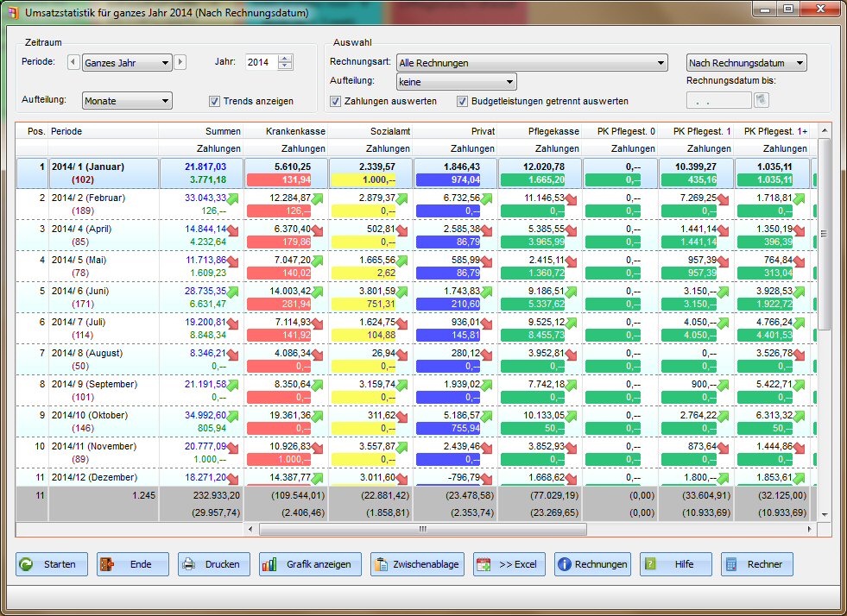Viewport: 847px width, 616px height.
Task: Click the Ende exit door button
Action: 132,564
